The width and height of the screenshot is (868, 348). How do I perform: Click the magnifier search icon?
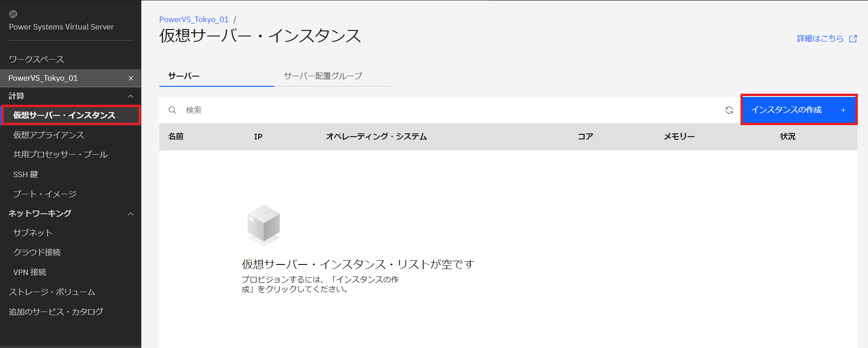coord(172,110)
